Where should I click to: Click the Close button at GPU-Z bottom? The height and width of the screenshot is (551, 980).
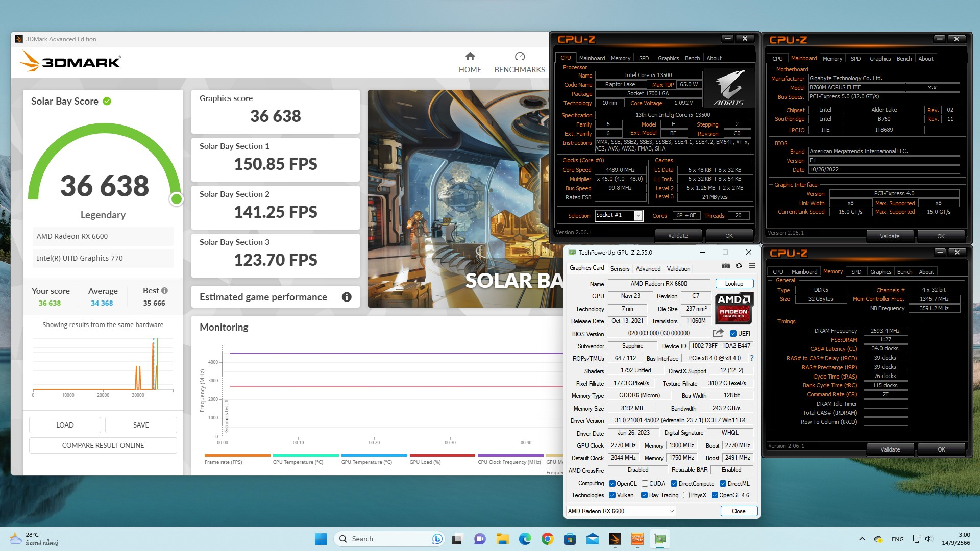point(739,511)
